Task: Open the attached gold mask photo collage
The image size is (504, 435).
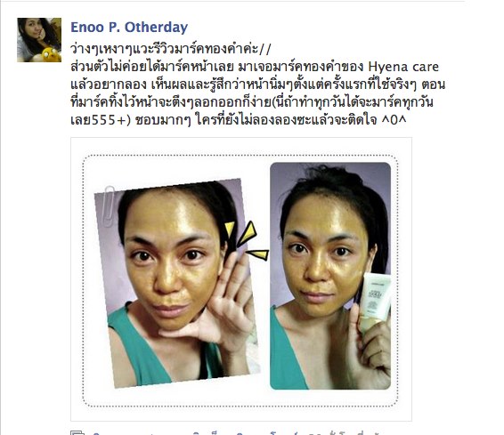Action: (x=241, y=279)
